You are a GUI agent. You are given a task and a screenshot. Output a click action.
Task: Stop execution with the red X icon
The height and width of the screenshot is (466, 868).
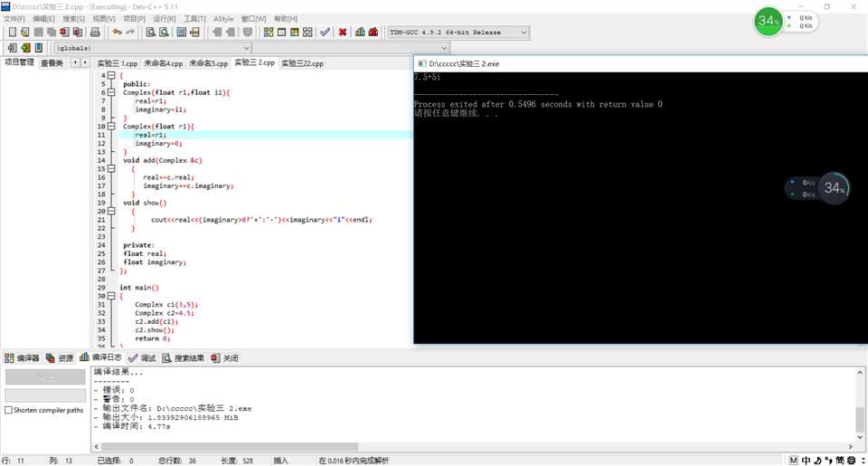click(343, 33)
